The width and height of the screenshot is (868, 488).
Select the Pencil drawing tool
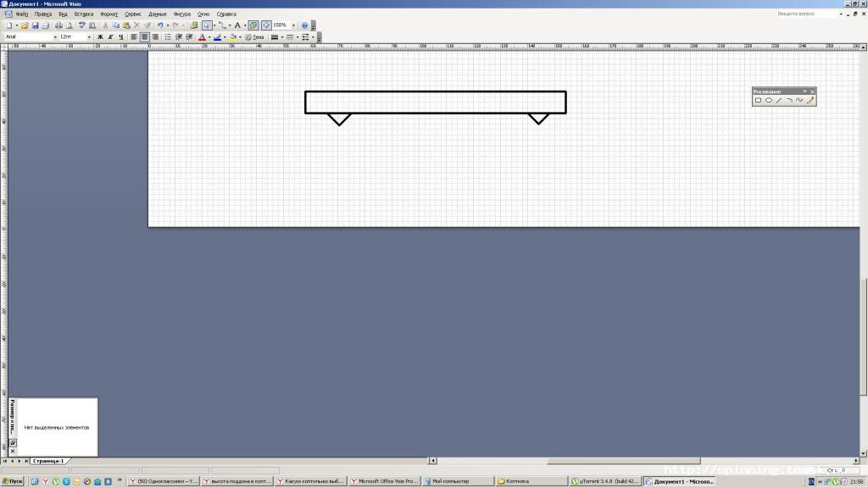click(810, 101)
